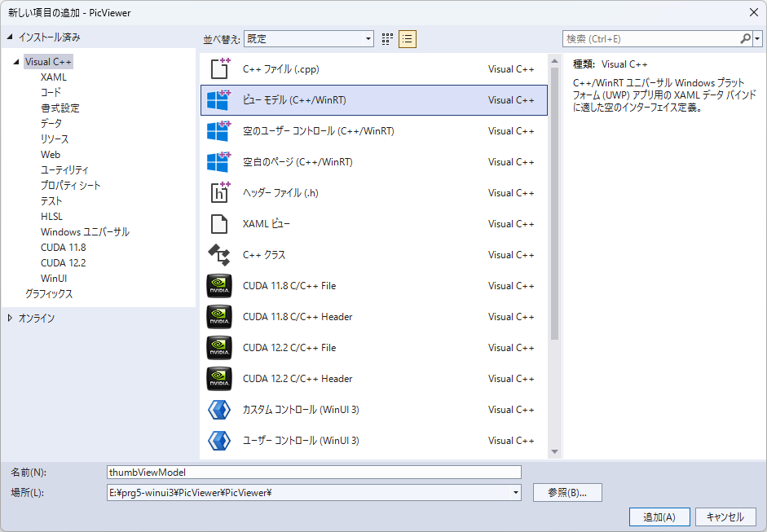
Task: Click the search magnifier icon
Action: pyautogui.click(x=746, y=38)
